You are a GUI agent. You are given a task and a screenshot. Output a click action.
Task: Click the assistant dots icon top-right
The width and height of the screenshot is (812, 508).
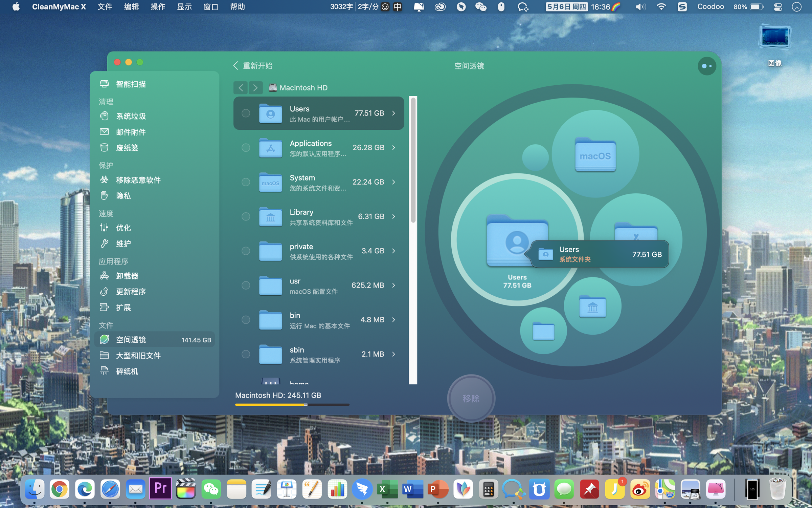coord(706,66)
